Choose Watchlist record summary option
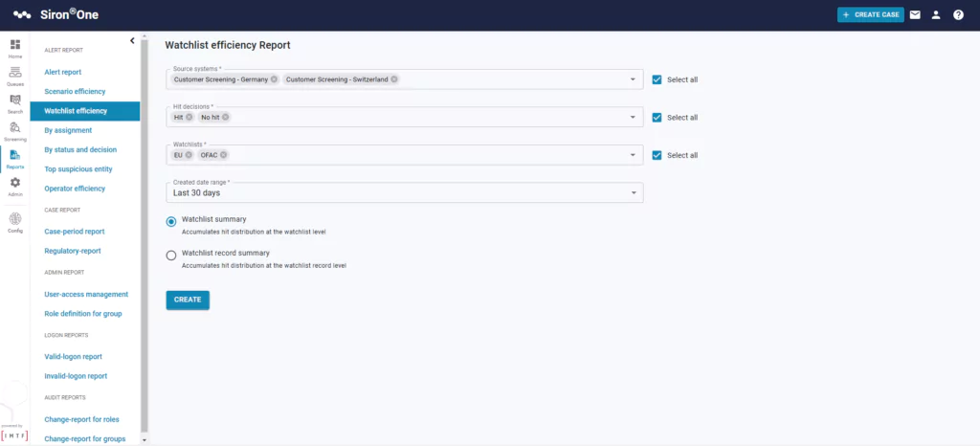Viewport: 980px width, 446px height. [171, 256]
